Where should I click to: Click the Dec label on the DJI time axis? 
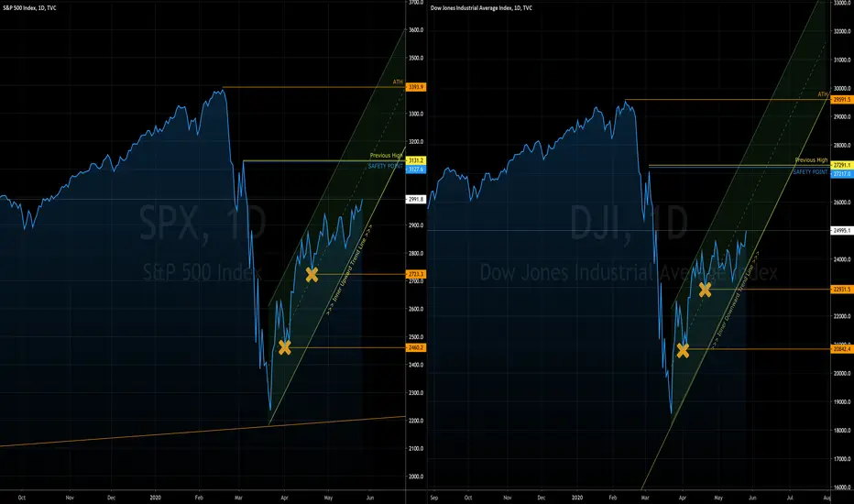[541, 498]
